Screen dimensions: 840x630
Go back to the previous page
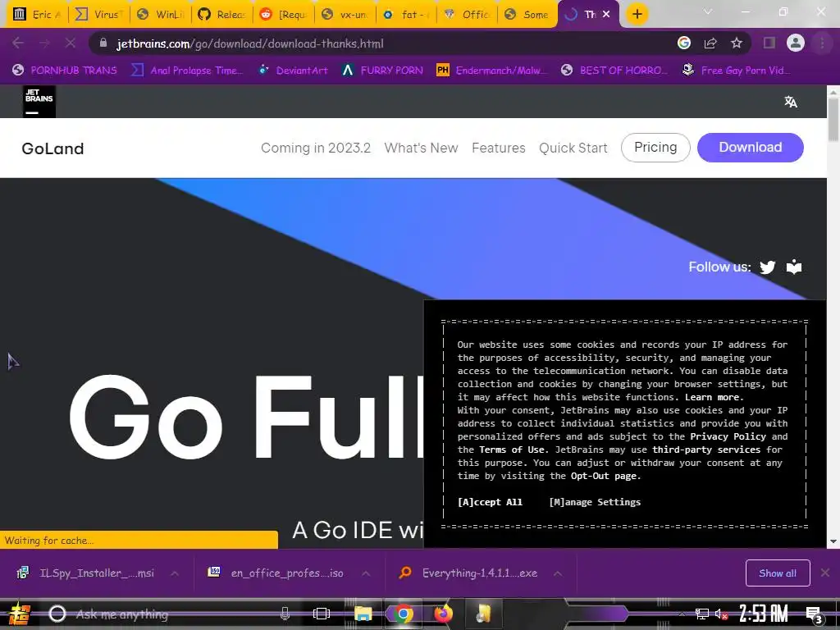(18, 43)
